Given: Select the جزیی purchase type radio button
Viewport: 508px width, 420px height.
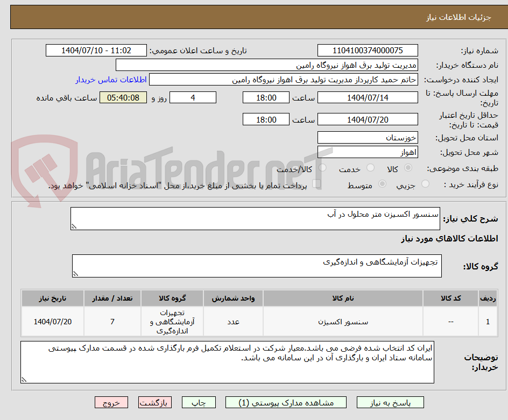Looking at the screenshot, I should [x=425, y=183].
